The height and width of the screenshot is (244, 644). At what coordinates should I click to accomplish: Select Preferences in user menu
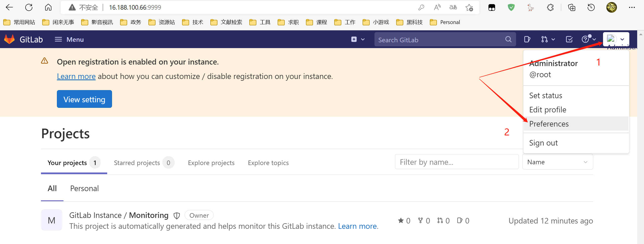point(576,124)
